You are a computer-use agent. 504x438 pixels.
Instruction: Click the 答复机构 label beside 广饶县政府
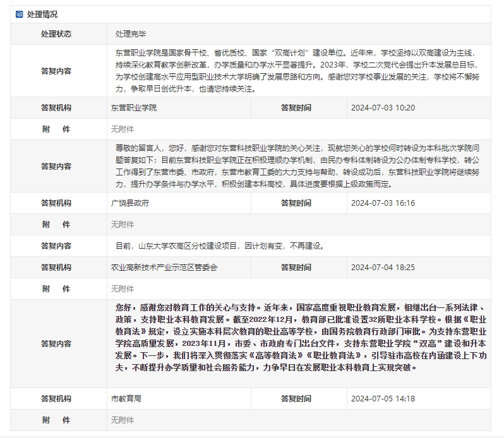[56, 203]
